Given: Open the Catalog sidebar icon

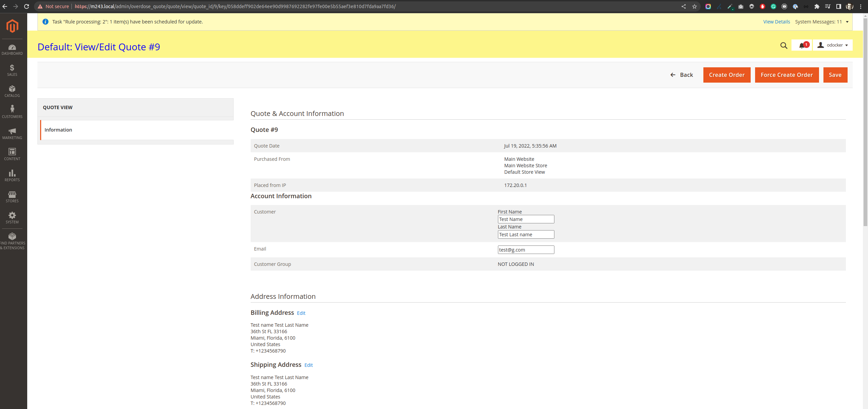Looking at the screenshot, I should click(x=12, y=91).
